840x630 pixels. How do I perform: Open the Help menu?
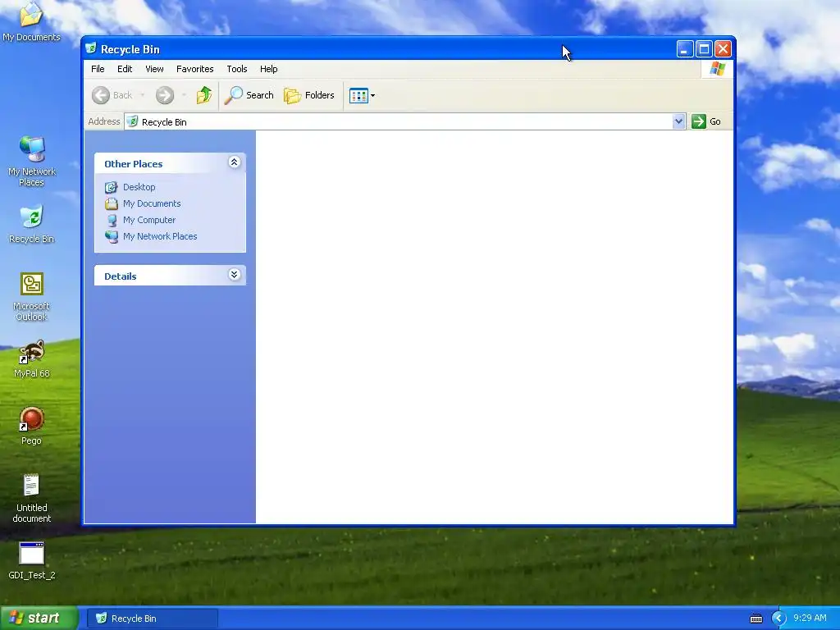click(x=268, y=69)
